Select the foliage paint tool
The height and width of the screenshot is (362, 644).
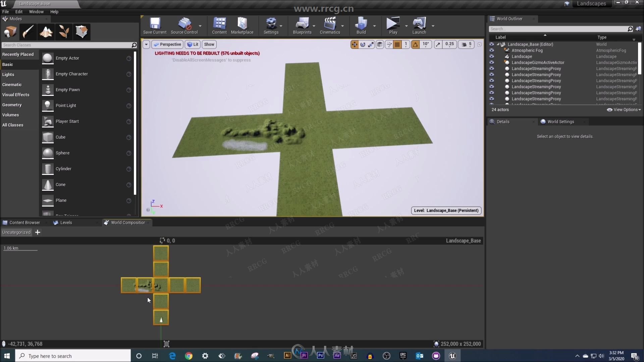63,31
